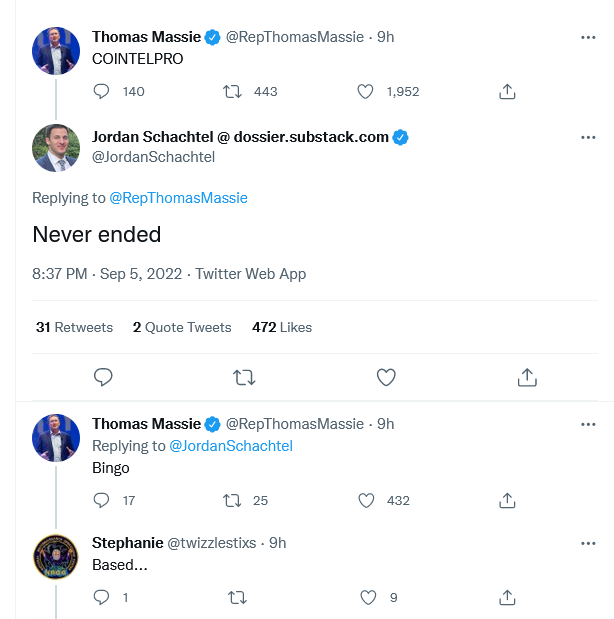Viewport: 614px width, 619px height.
Task: Open more options for COINTELPRO tweet
Action: pos(589,37)
